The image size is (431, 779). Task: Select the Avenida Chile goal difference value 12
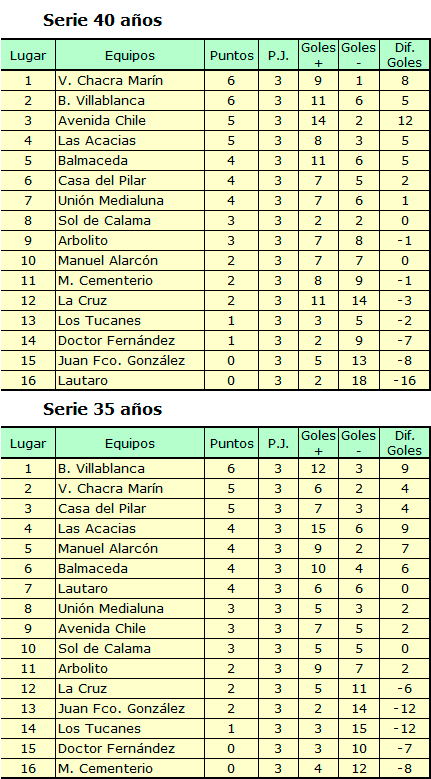tap(405, 121)
